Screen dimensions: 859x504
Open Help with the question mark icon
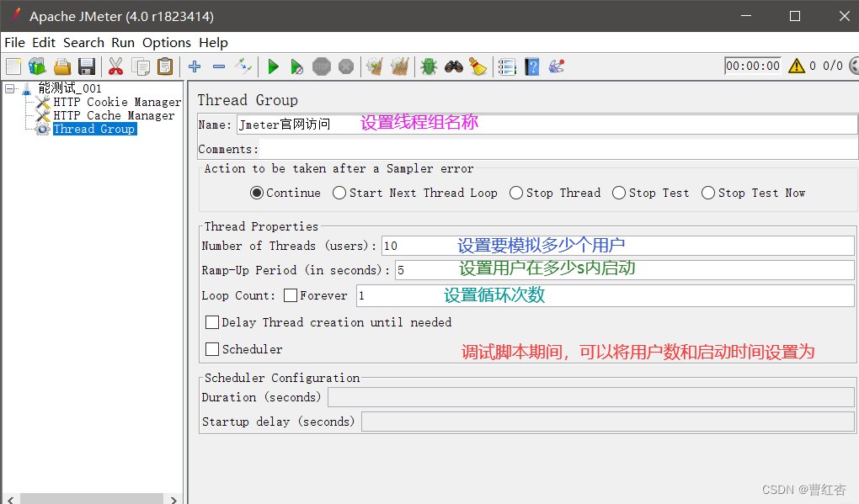pos(532,66)
